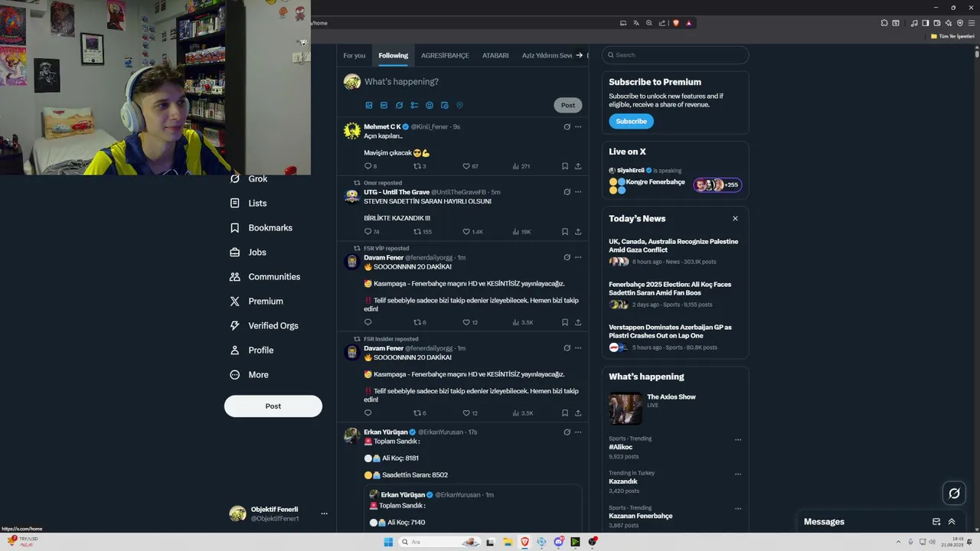Ask Grok about Erkan Yürüşan's post
980x551 pixels.
tap(567, 432)
